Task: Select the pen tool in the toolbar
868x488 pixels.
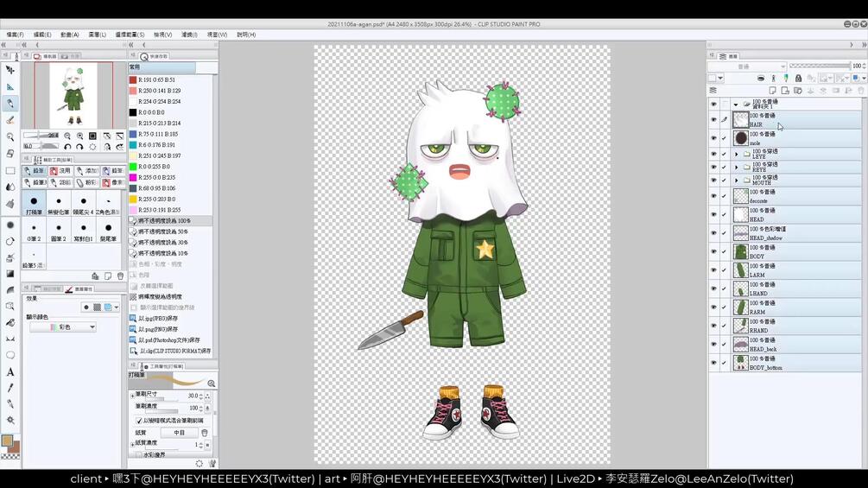Action: (x=10, y=103)
